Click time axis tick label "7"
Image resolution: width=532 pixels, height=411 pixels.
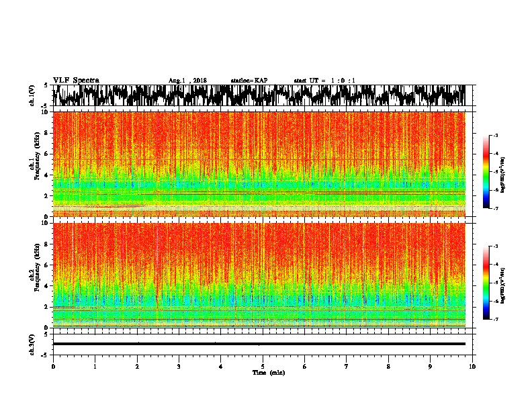[347, 367]
